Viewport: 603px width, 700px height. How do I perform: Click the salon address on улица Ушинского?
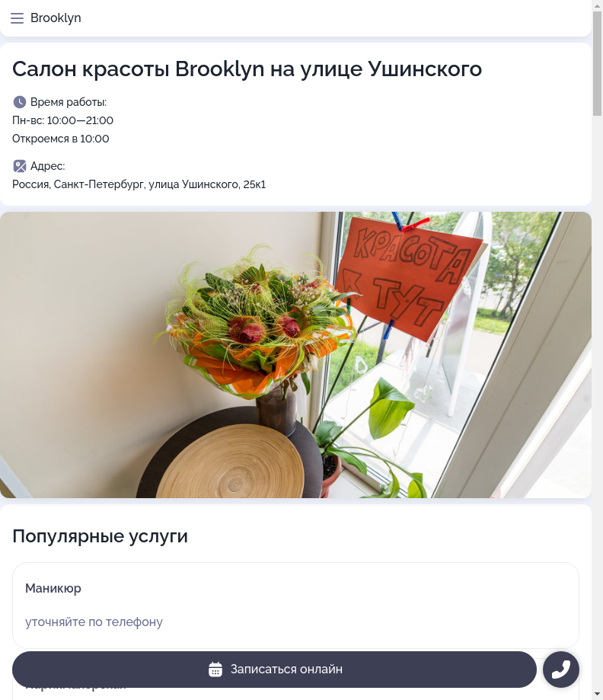[139, 184]
